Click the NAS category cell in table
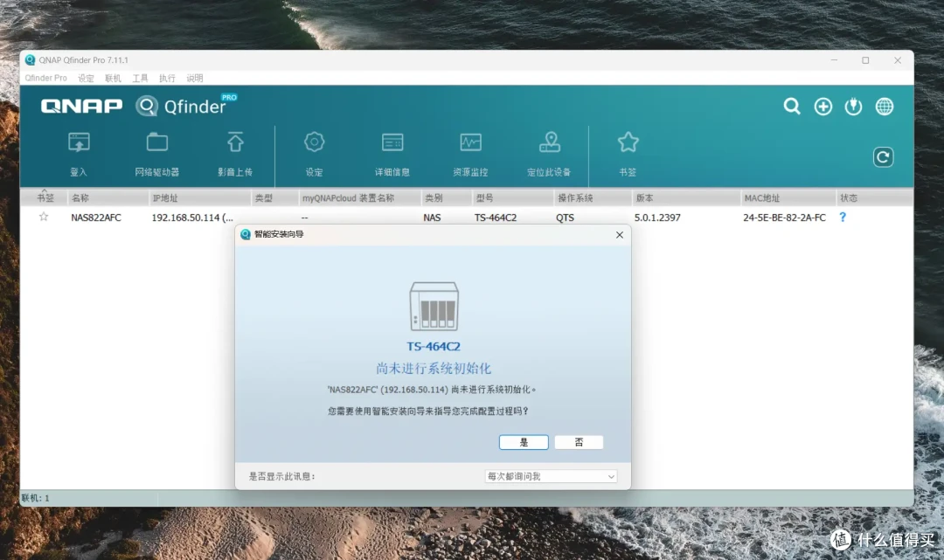 (432, 218)
